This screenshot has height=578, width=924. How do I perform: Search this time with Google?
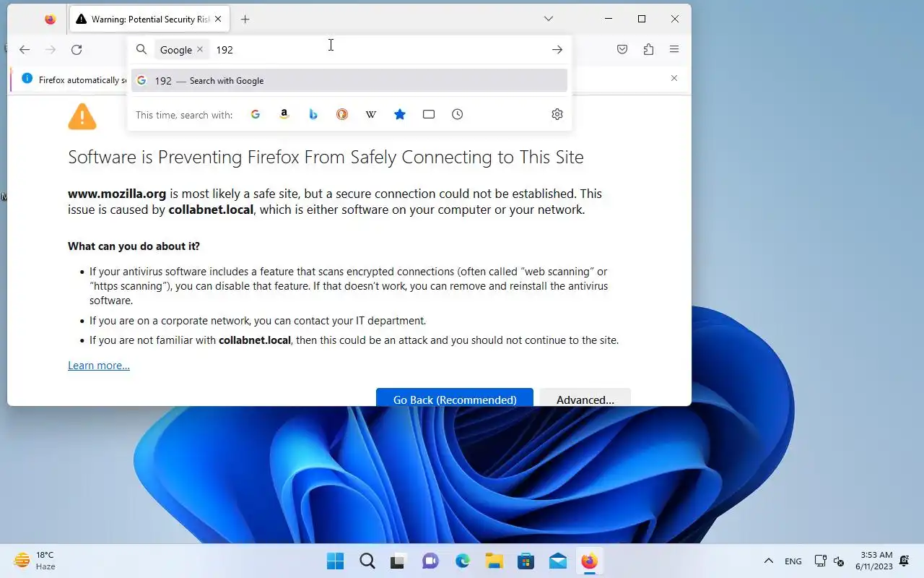coord(256,114)
